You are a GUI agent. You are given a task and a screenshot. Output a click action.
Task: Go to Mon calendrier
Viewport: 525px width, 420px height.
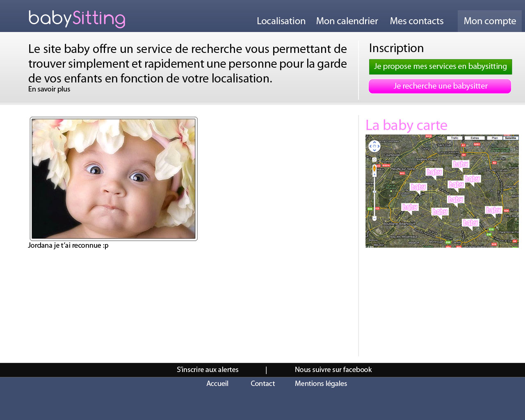point(347,21)
